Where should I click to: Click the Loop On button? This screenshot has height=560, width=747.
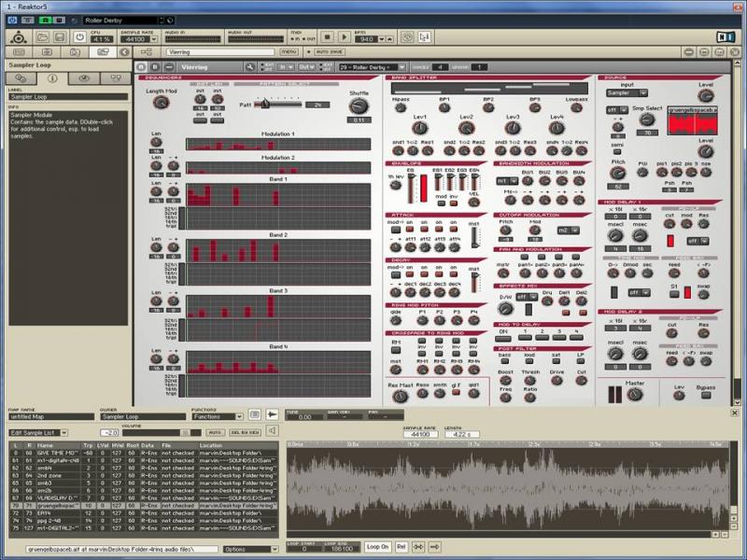(x=378, y=547)
